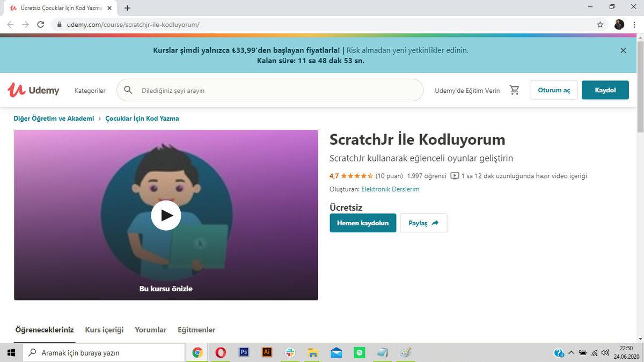Click the Udemy search input field

(x=274, y=91)
